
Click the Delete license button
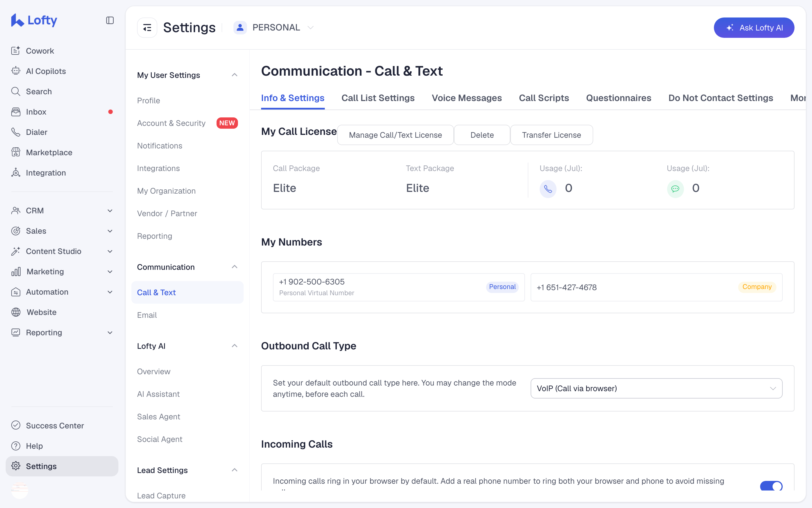pyautogui.click(x=482, y=135)
